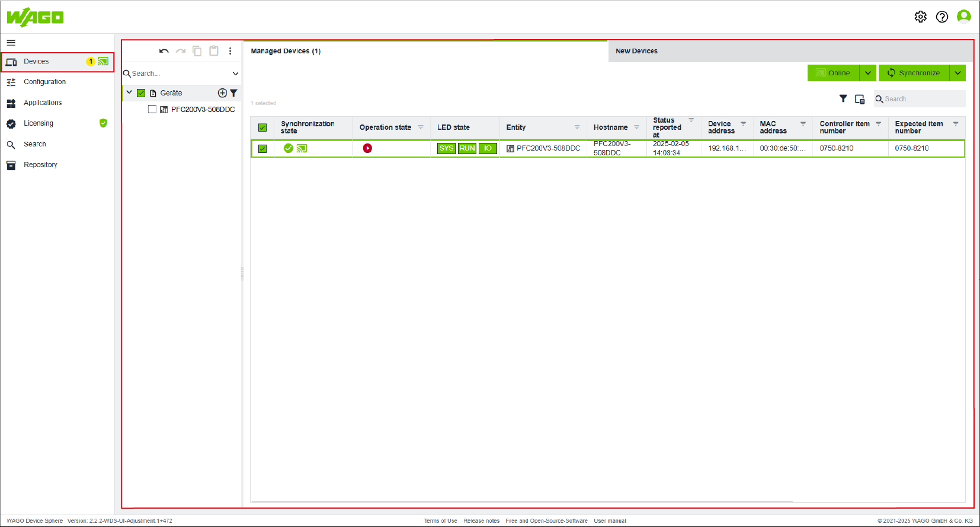Open Terms of Use link
Viewport: 980px width, 527px height.
tap(440, 521)
